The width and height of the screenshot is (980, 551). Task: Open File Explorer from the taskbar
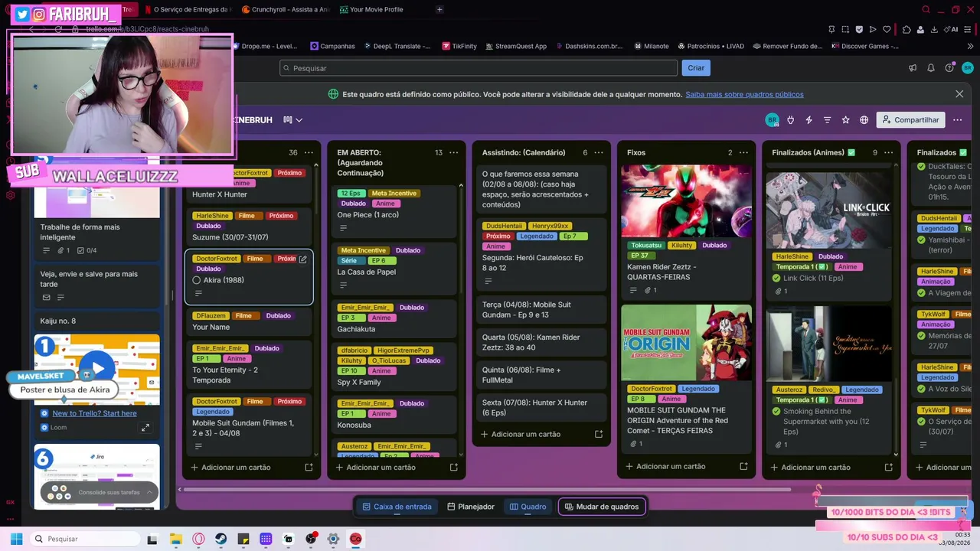click(175, 539)
